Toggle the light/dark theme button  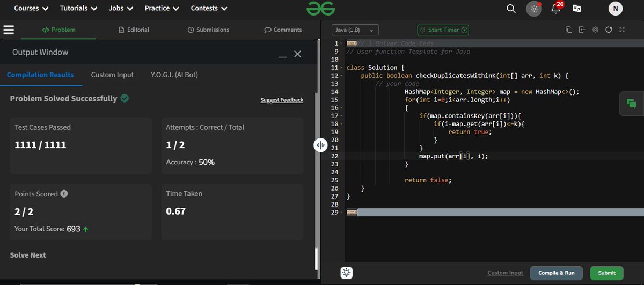[x=533, y=9]
